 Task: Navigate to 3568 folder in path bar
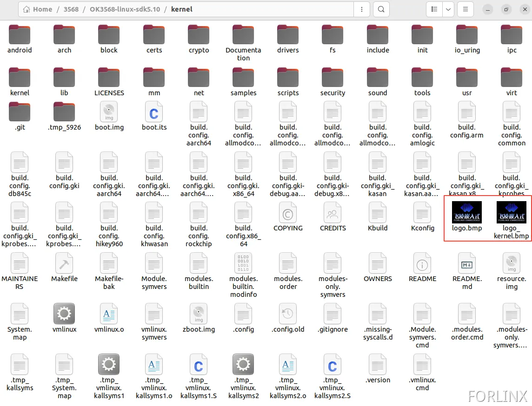click(71, 9)
